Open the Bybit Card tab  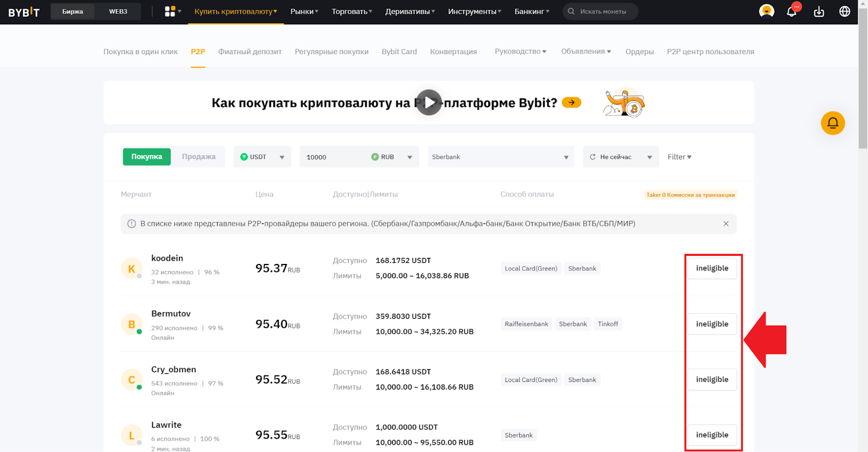pos(399,51)
